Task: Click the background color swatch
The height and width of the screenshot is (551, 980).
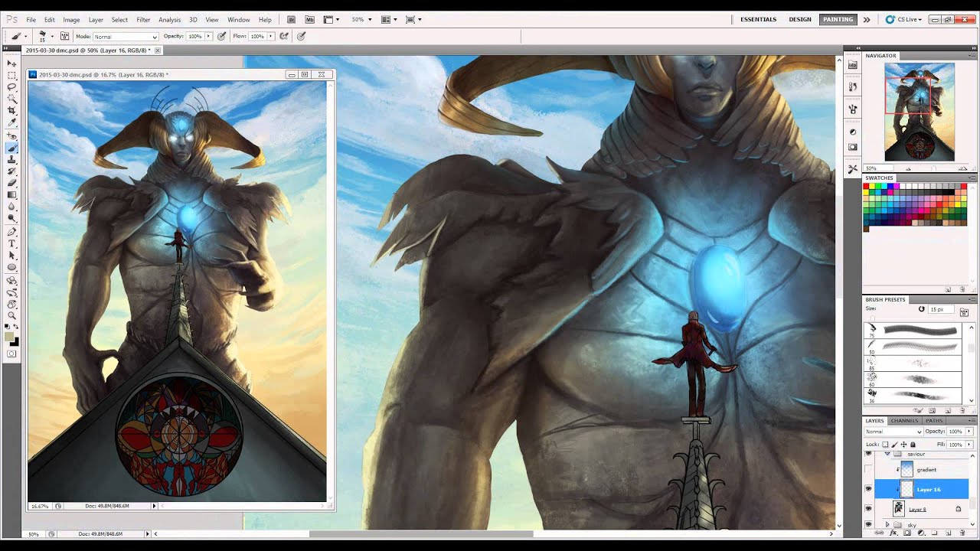Action: (x=15, y=341)
